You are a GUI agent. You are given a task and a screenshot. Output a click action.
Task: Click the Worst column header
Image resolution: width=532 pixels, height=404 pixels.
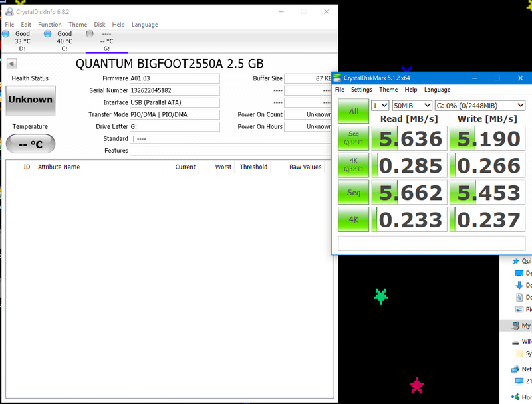217,167
